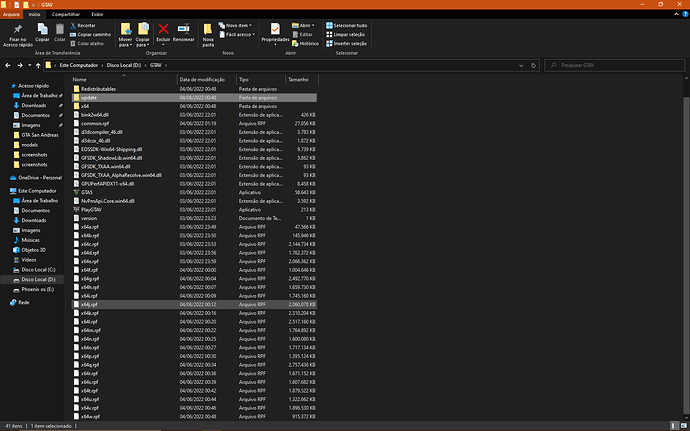
Task: Open Propriedades from the ribbon
Action: pos(275,33)
